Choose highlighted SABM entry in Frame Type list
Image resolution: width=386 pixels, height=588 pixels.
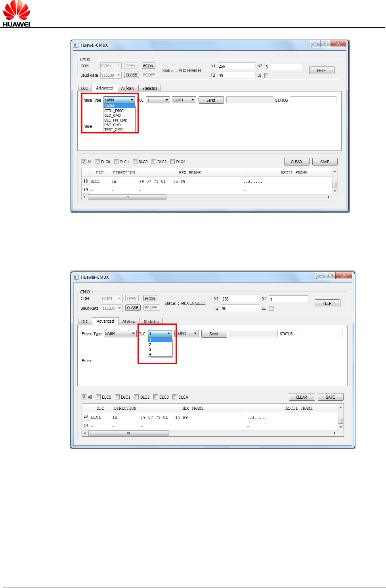[119, 106]
